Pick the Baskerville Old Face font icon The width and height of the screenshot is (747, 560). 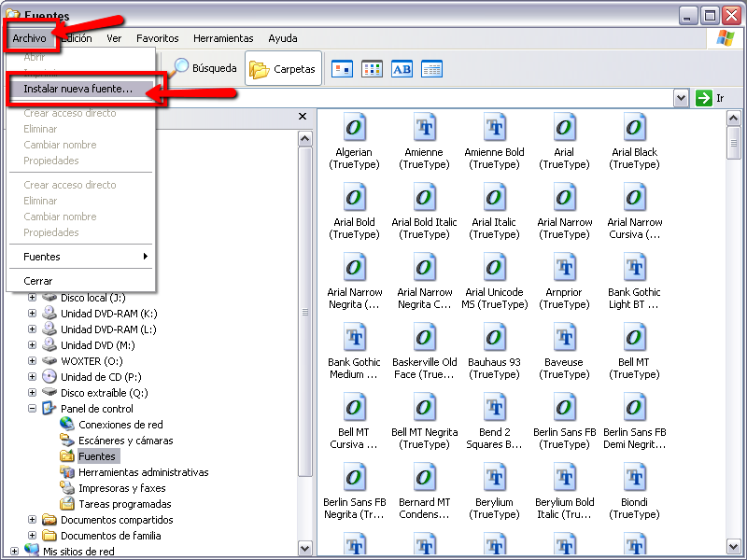tap(424, 337)
